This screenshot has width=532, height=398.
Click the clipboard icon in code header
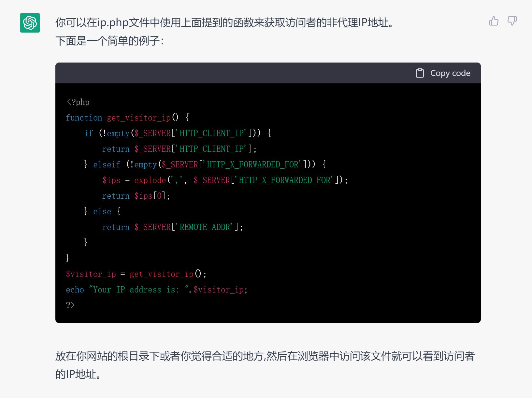[420, 73]
